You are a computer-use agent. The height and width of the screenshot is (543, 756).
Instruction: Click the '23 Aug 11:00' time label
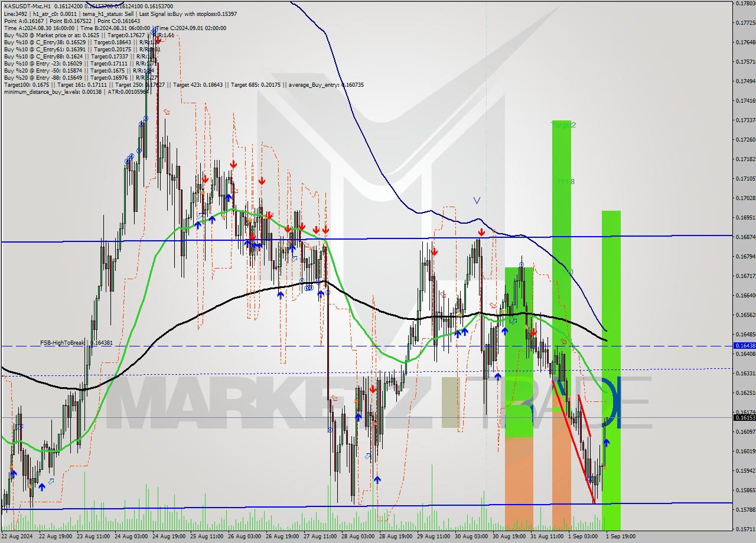tap(93, 537)
